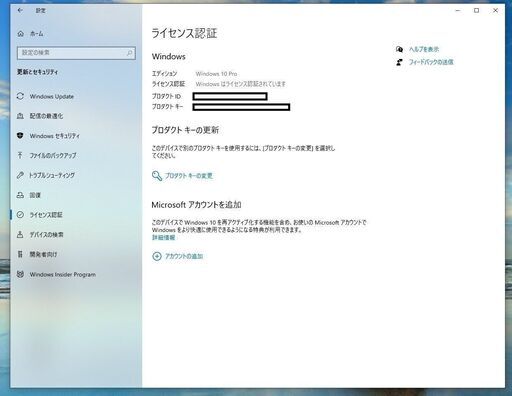Click the 回復 recovery icon

click(20, 195)
